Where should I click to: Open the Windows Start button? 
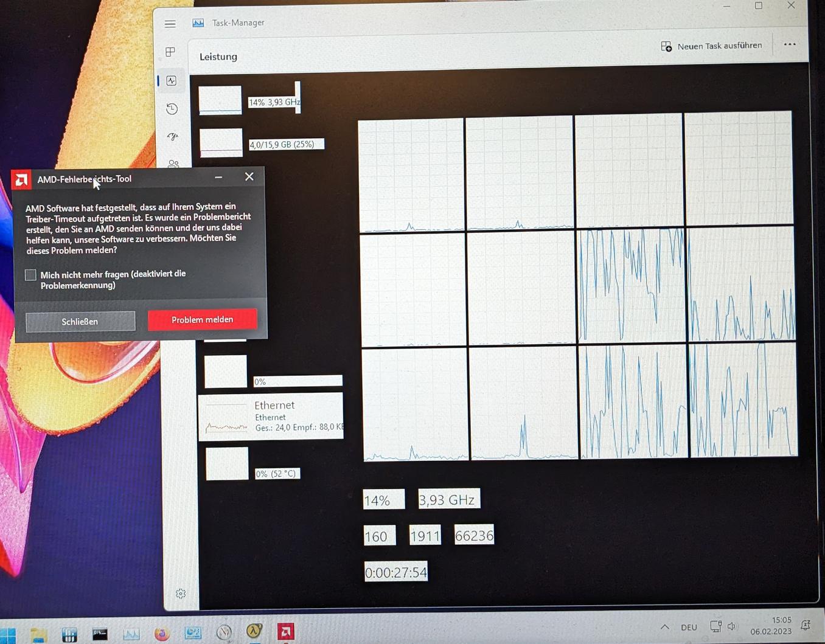7,635
